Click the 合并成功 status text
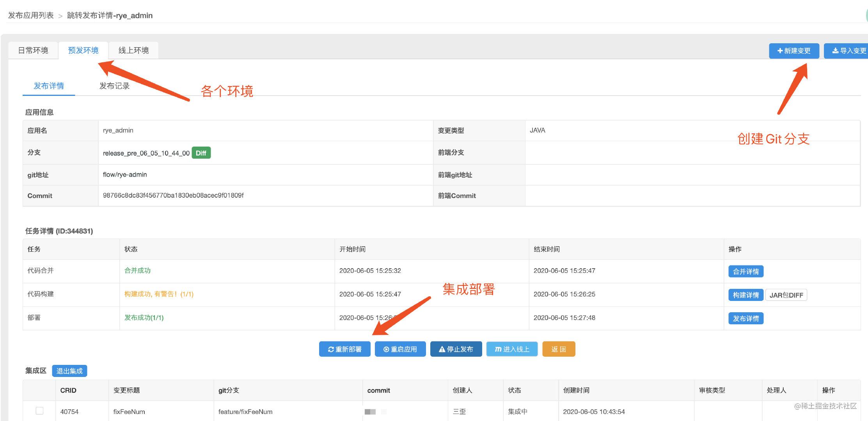Screen dimensions: 868x421 pos(137,271)
